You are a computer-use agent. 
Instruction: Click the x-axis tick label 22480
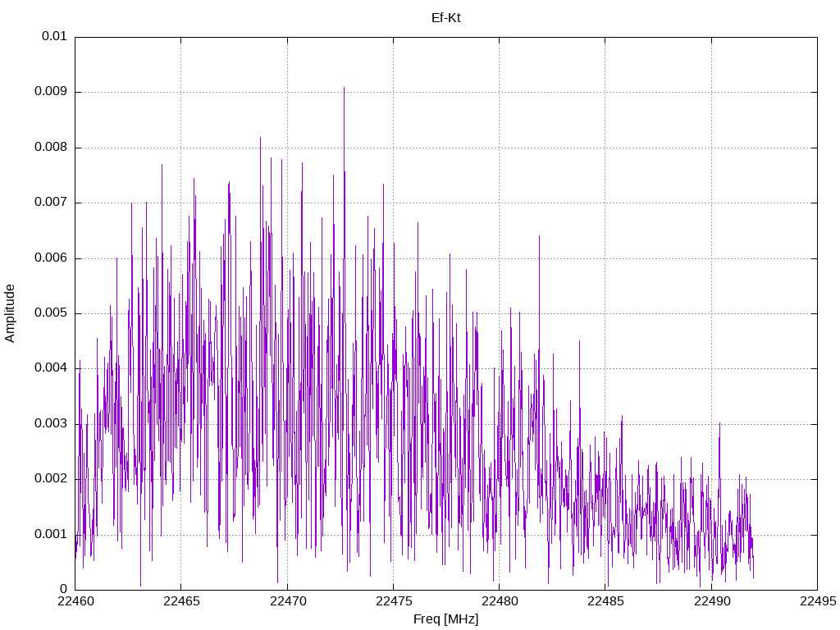click(x=500, y=601)
